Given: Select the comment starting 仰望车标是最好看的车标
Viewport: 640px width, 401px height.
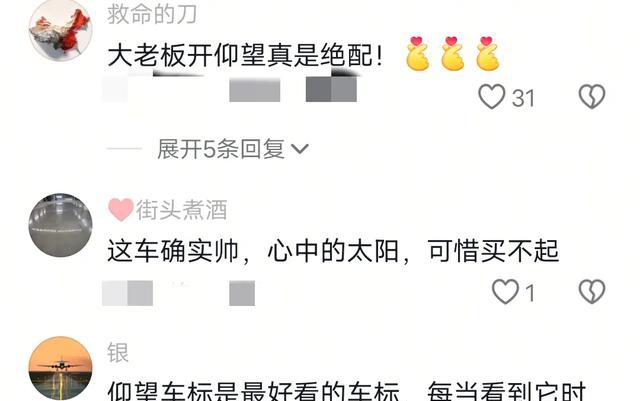Looking at the screenshot, I should [x=347, y=391].
